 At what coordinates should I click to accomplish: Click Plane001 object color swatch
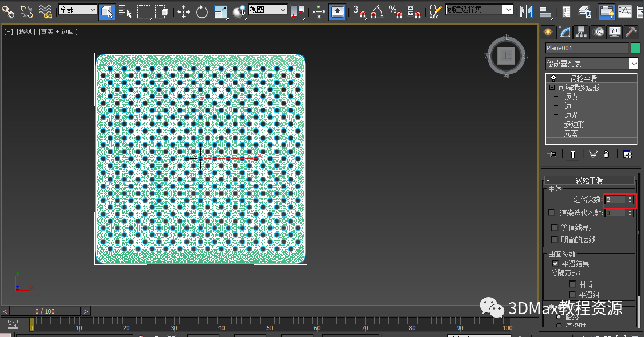(635, 48)
